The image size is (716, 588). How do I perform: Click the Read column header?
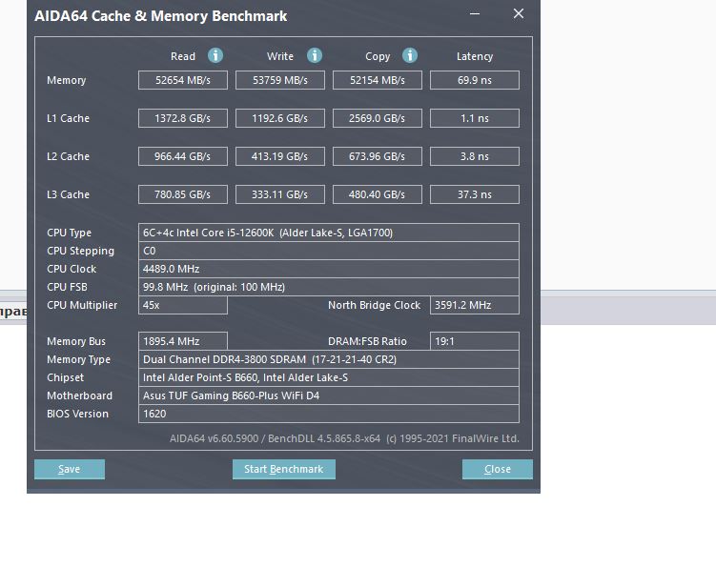pyautogui.click(x=183, y=56)
